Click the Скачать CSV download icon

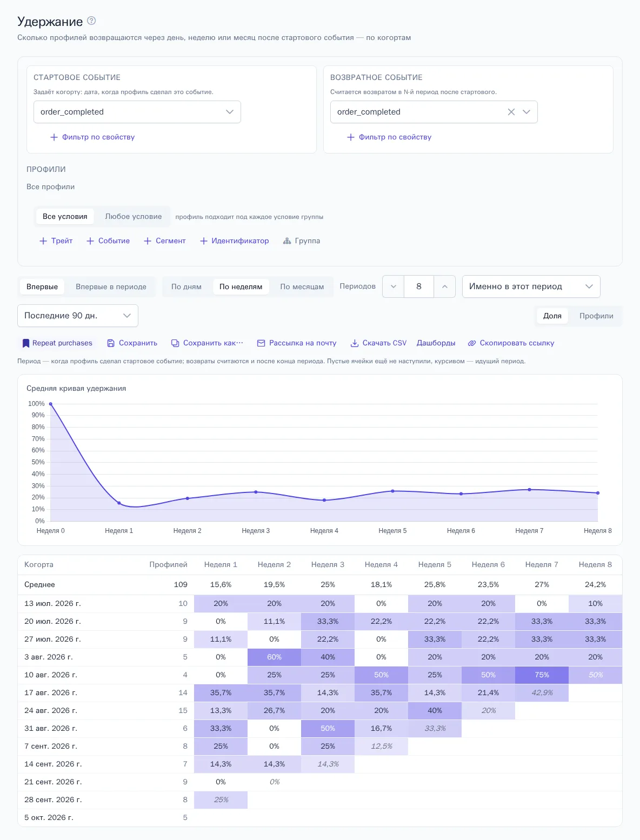(355, 343)
